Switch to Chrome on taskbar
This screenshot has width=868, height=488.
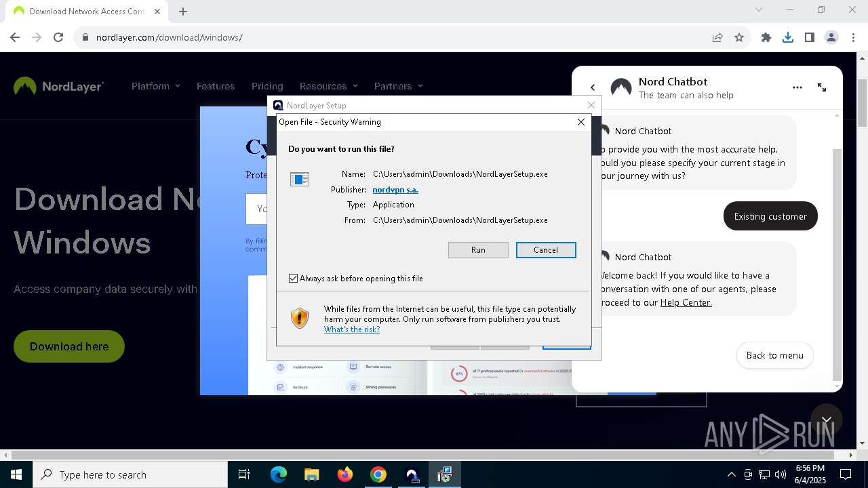click(378, 474)
